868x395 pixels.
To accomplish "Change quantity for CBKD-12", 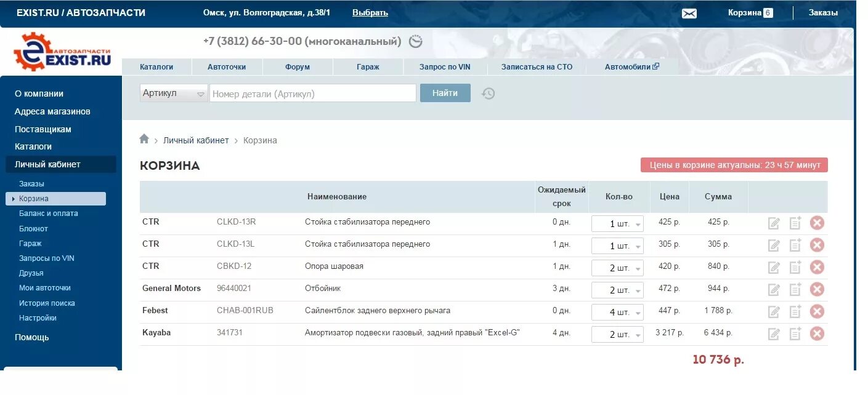I will 617,268.
